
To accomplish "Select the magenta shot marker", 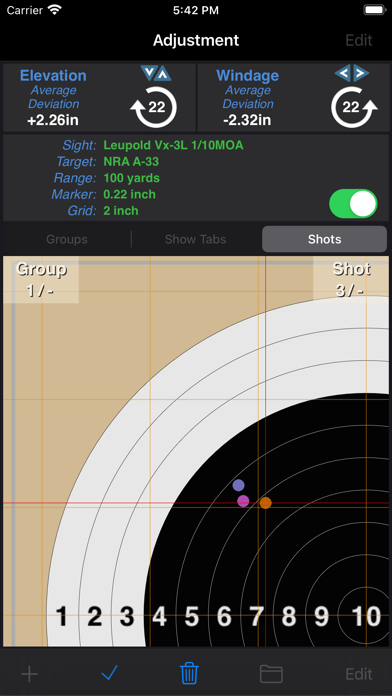I will coord(243,501).
